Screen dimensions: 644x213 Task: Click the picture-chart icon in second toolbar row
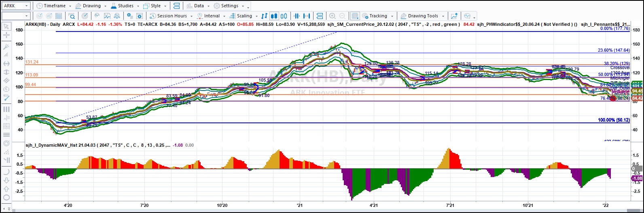point(107,16)
